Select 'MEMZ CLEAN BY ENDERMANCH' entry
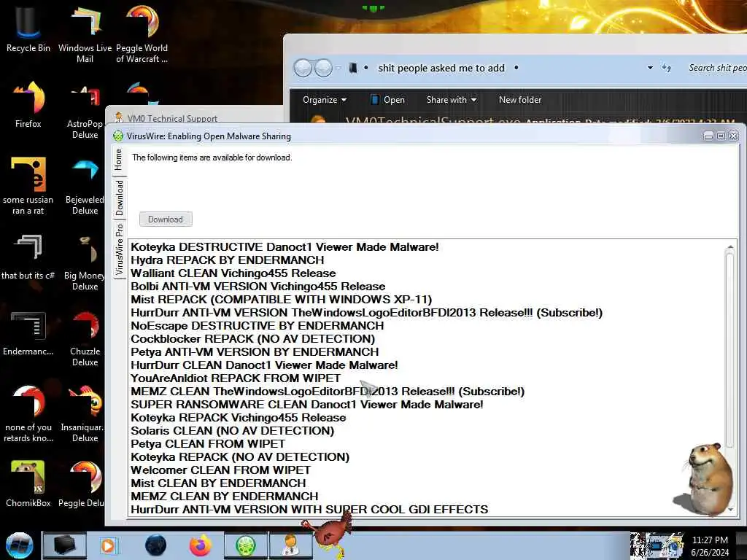This screenshot has height=560, width=747. pos(225,496)
